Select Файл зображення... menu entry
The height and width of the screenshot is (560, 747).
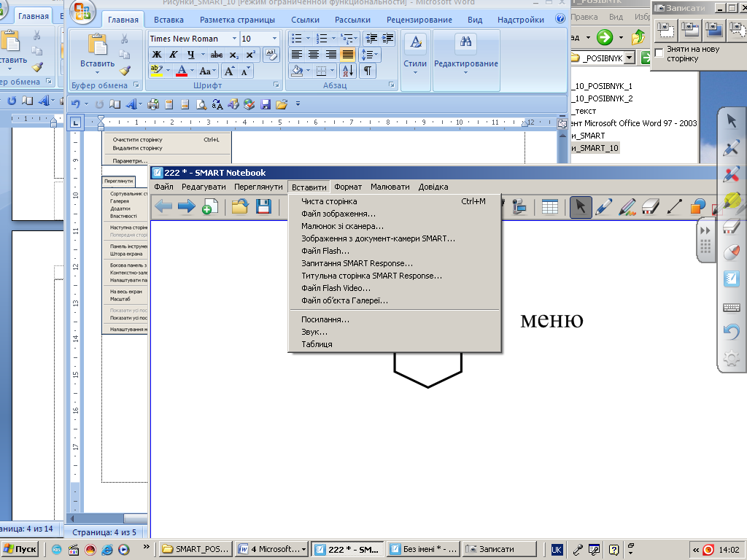tap(395, 214)
